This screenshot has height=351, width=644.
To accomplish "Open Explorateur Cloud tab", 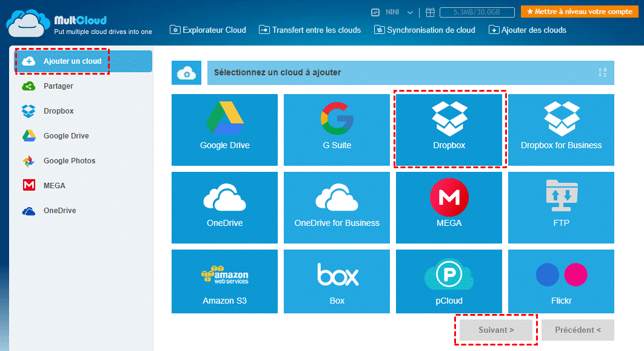I will (208, 30).
